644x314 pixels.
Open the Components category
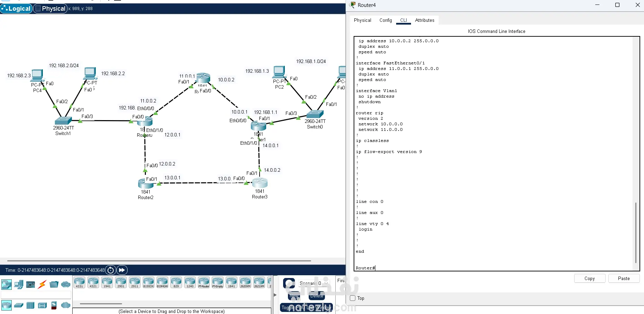coord(30,285)
